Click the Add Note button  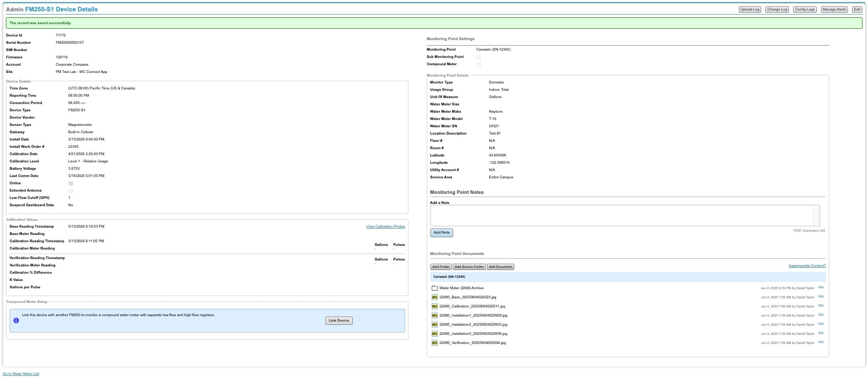[441, 233]
